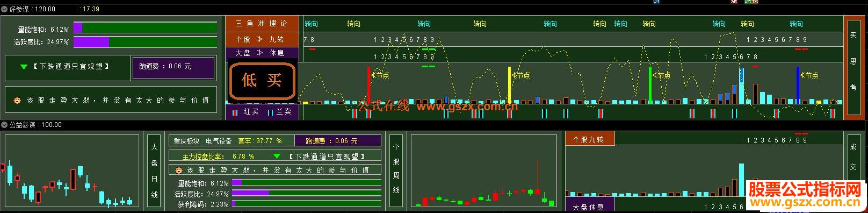
Task: Click the yellow 节点 vertical marker bar
Action: pyautogui.click(x=510, y=84)
